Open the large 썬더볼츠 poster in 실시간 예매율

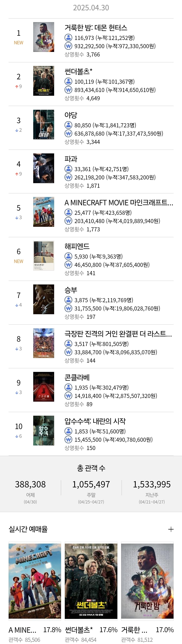click(x=91, y=581)
